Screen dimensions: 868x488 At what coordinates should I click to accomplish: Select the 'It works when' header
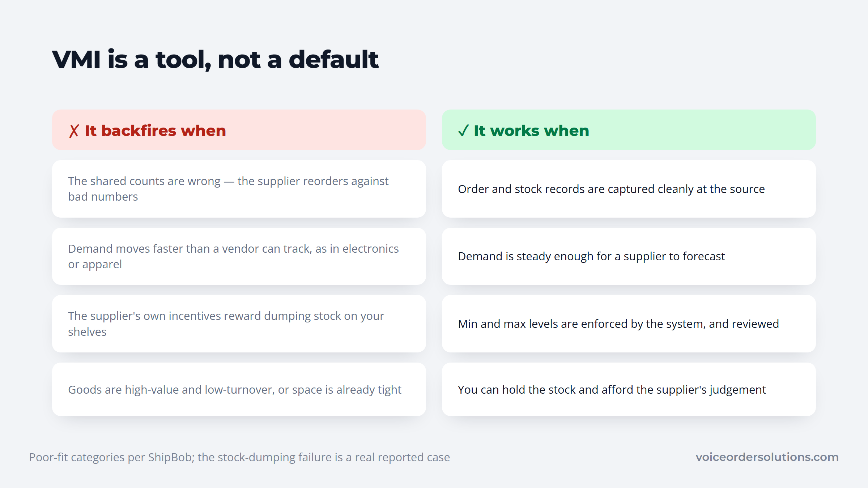[x=629, y=130]
